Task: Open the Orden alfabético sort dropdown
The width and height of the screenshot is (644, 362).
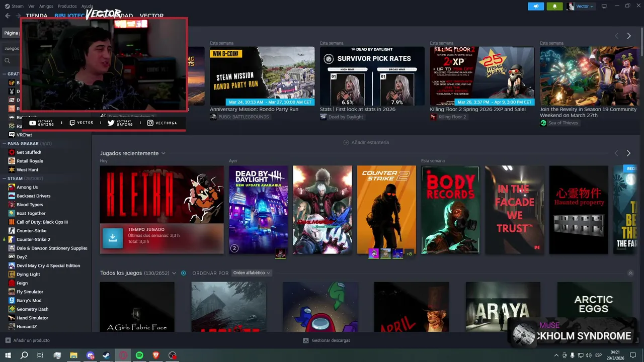Action: click(x=252, y=273)
